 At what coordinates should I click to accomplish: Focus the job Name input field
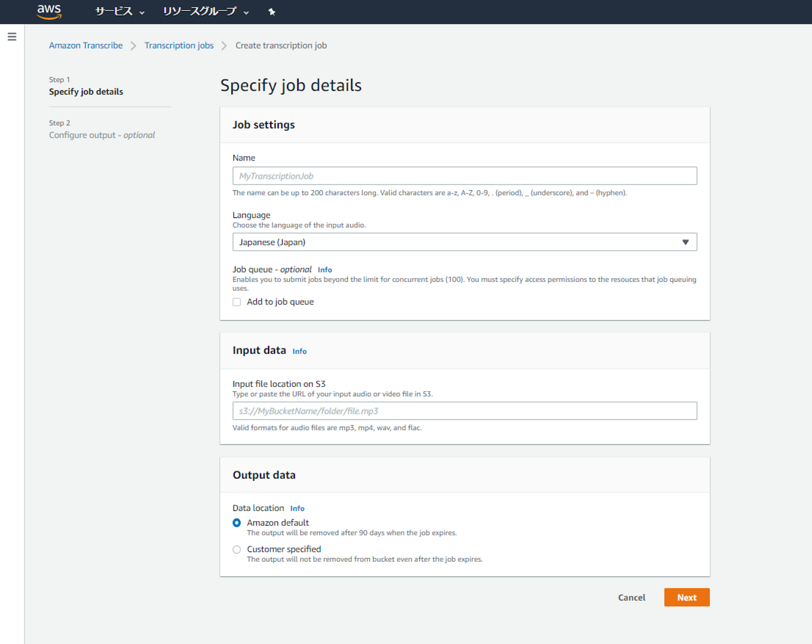click(464, 176)
